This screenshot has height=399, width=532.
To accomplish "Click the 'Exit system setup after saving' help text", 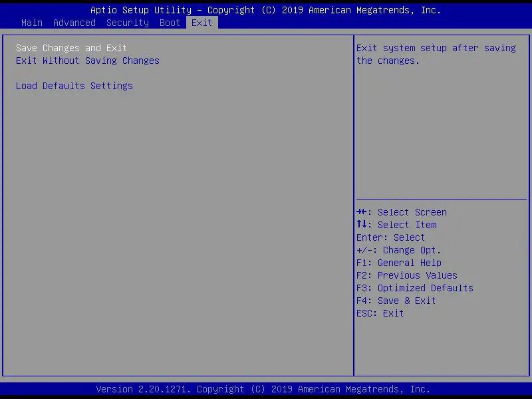I will click(436, 55).
